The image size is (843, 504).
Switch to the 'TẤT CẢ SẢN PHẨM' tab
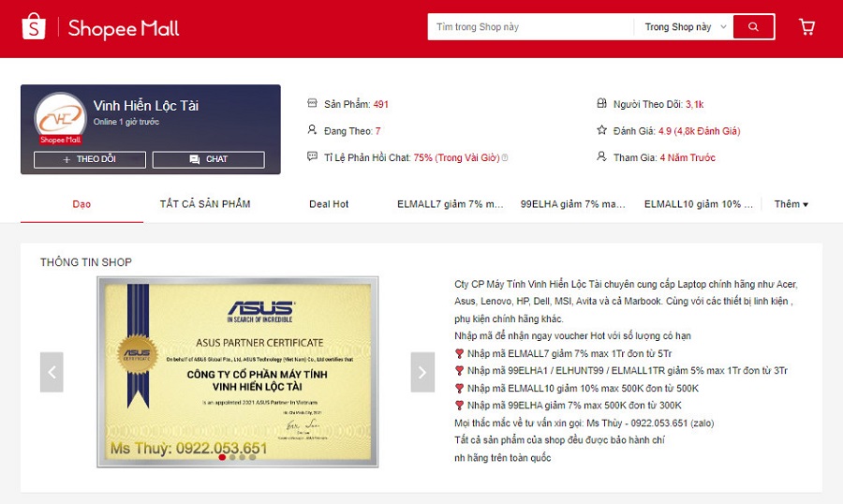[x=205, y=204]
